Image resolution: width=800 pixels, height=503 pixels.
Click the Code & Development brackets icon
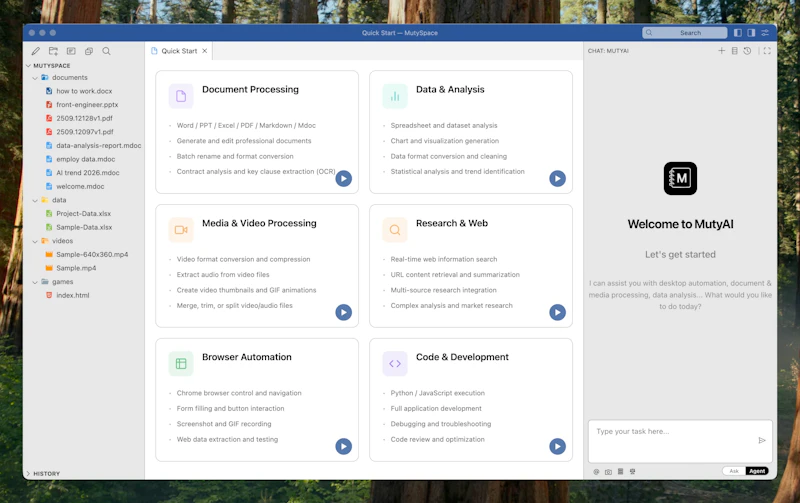(x=395, y=364)
